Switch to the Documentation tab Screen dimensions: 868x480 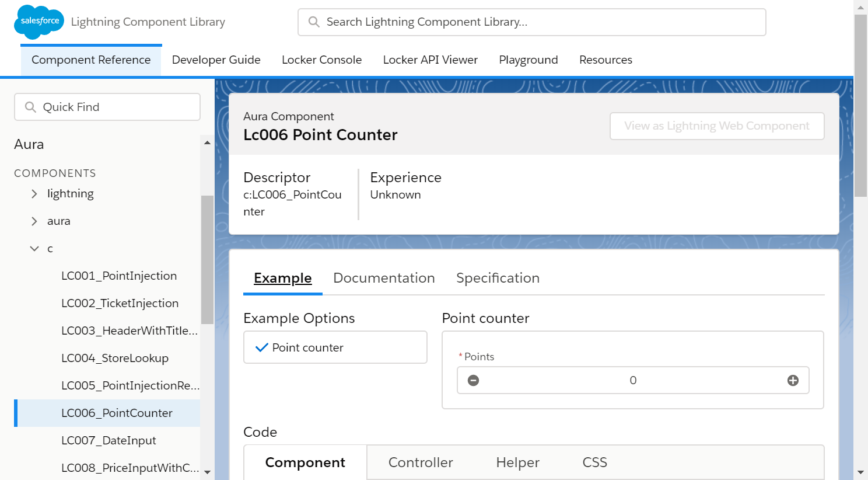click(x=384, y=279)
